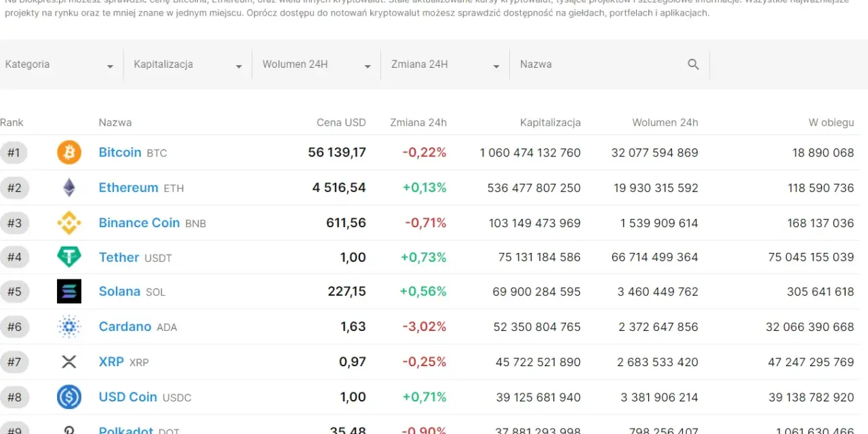Open the XRP coin link
The width and height of the screenshot is (868, 434).
point(111,362)
